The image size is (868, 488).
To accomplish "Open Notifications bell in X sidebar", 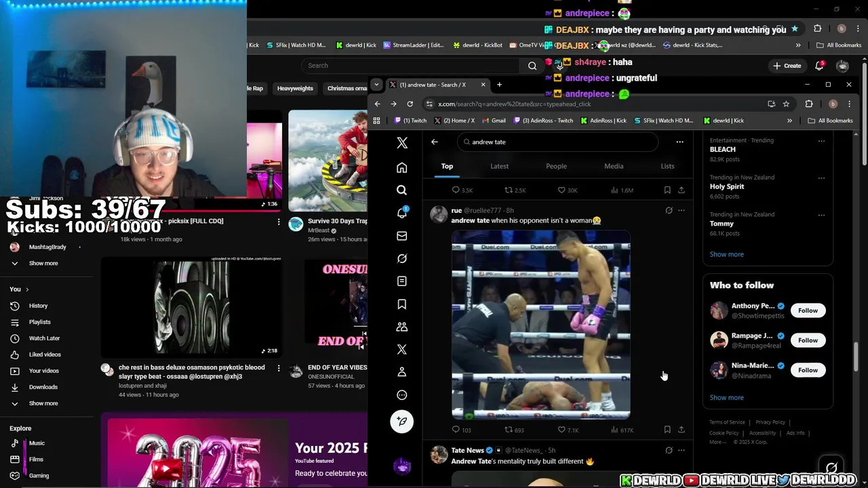I will tap(402, 213).
